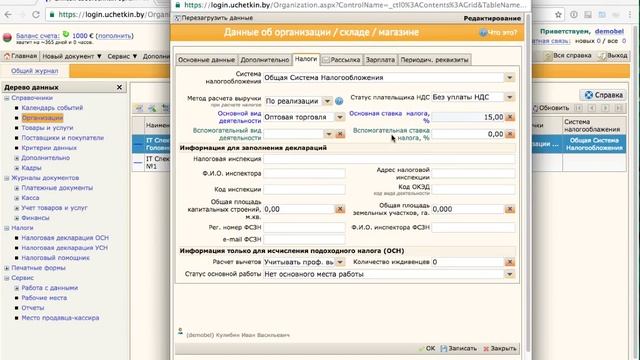Select the Налоги tab
The image size is (640, 360).
click(x=306, y=59)
